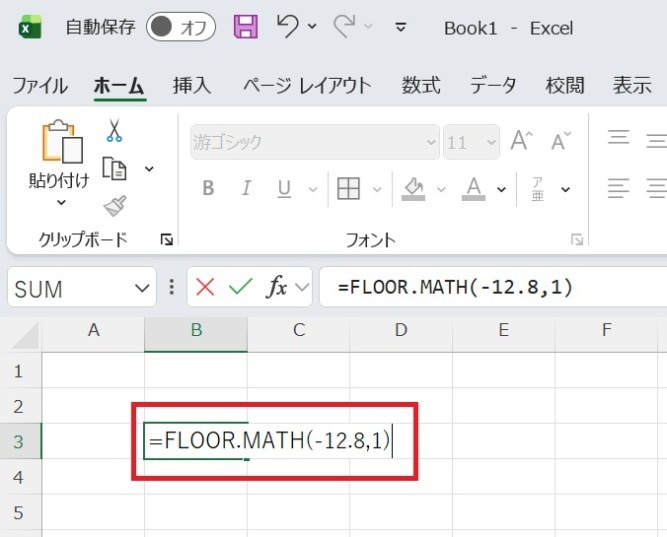Open the font size 11 dropdown
The height and width of the screenshot is (537, 667).
(491, 142)
